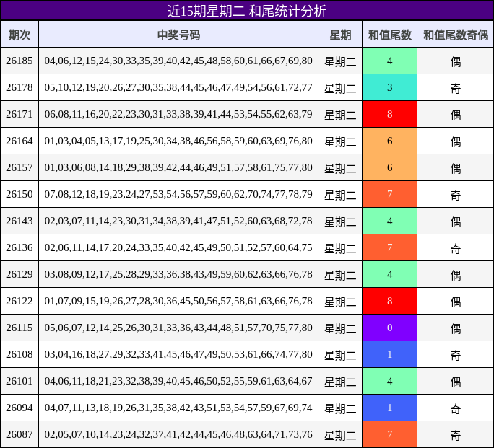Click 星期二 cell in row 26185

[x=340, y=61]
